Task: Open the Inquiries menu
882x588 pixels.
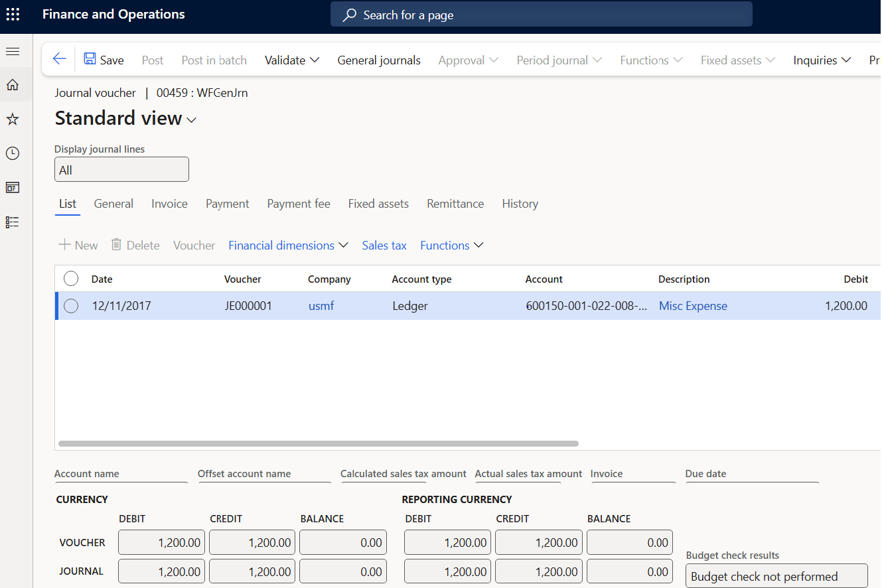Action: (822, 60)
